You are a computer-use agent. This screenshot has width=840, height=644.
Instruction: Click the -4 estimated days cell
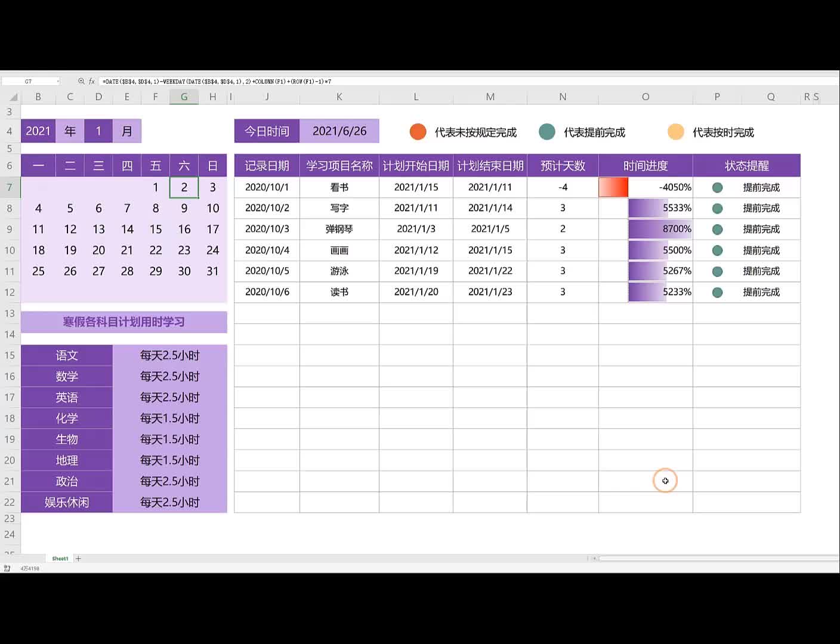[563, 187]
